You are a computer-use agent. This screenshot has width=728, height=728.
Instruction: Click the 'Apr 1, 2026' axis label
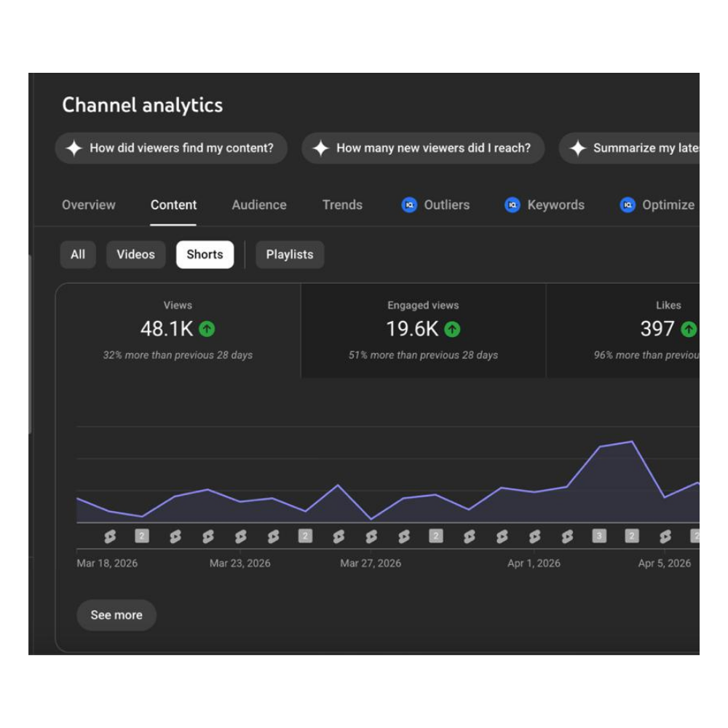pyautogui.click(x=534, y=563)
